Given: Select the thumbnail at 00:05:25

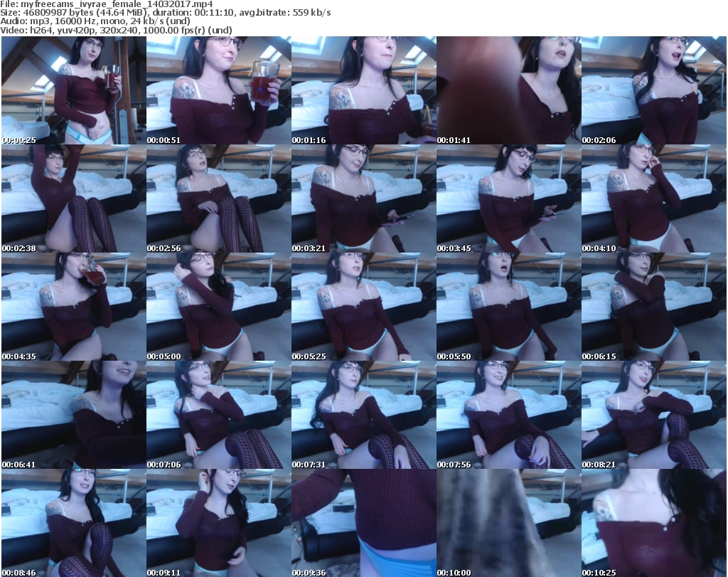Looking at the screenshot, I should pyautogui.click(x=363, y=307).
